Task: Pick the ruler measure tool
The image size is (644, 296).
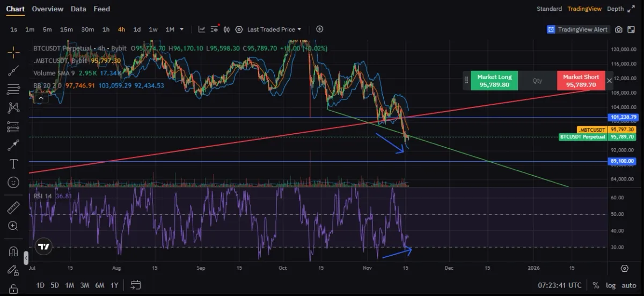Action: (14, 208)
